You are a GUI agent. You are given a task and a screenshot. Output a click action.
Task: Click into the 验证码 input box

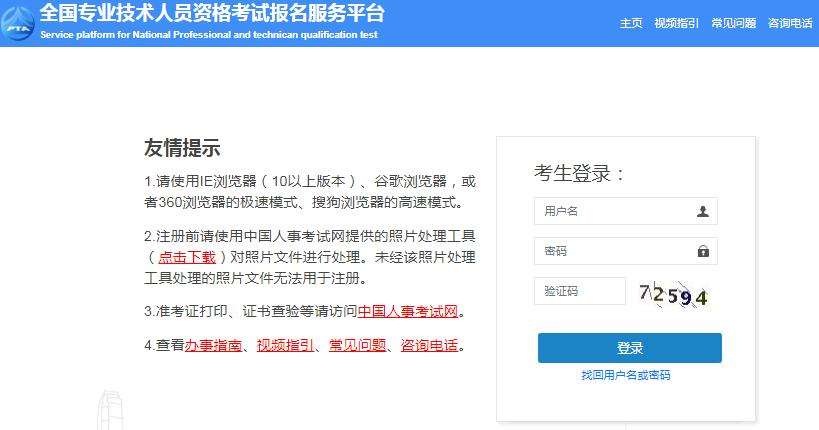pos(580,291)
